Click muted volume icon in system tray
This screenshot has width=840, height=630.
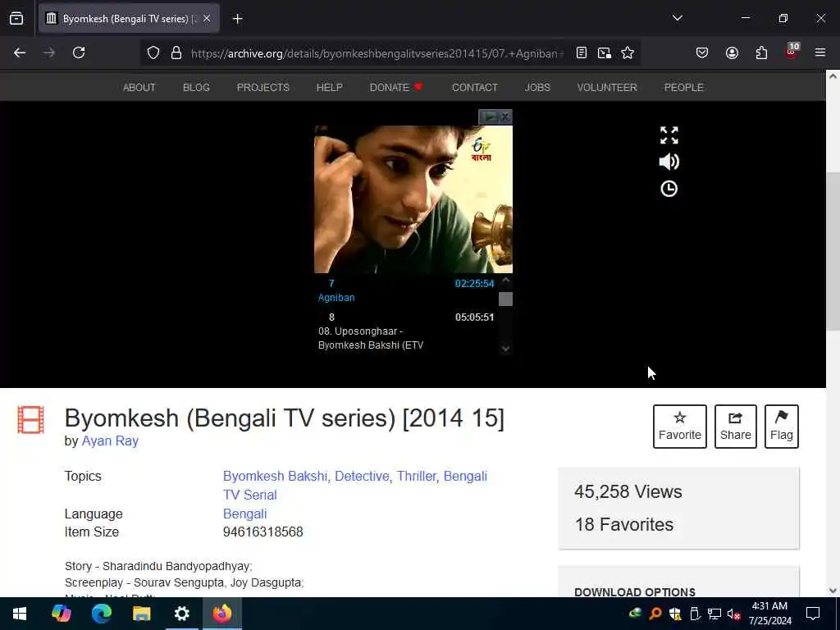pos(734,614)
